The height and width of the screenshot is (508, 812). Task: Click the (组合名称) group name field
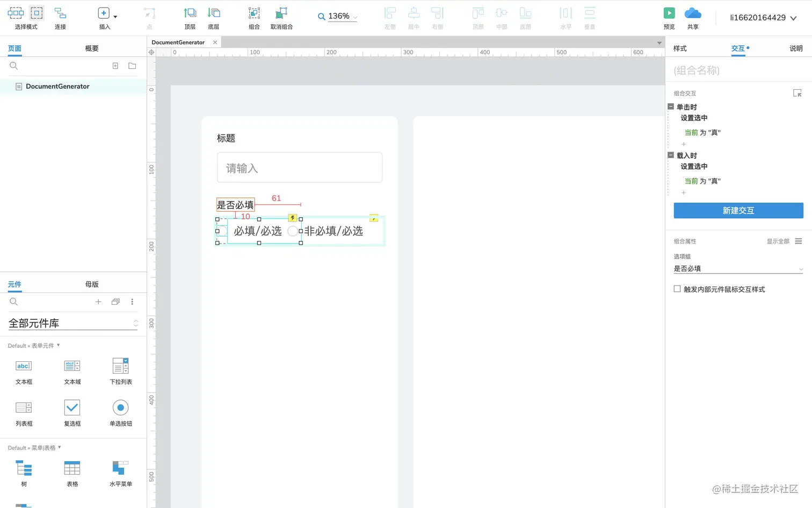pyautogui.click(x=738, y=70)
